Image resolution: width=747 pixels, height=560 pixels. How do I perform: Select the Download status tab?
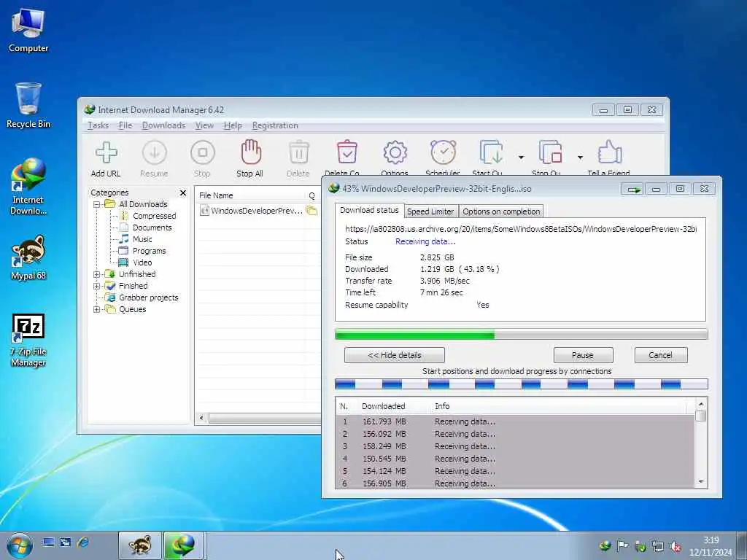(369, 210)
